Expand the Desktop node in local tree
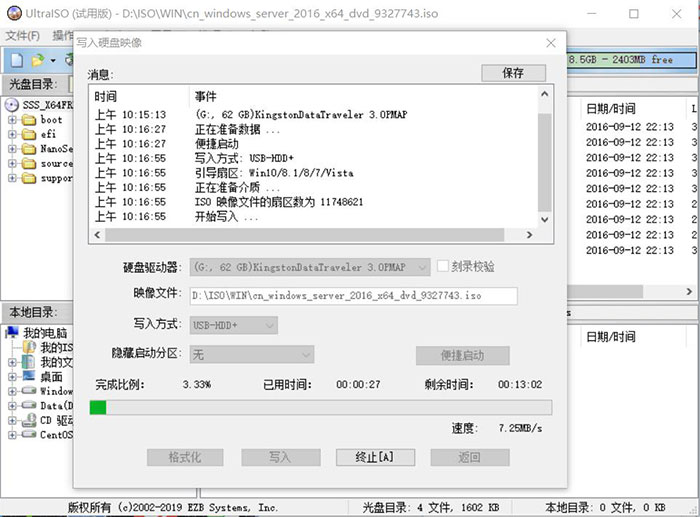This screenshot has width=700, height=517. [x=12, y=376]
